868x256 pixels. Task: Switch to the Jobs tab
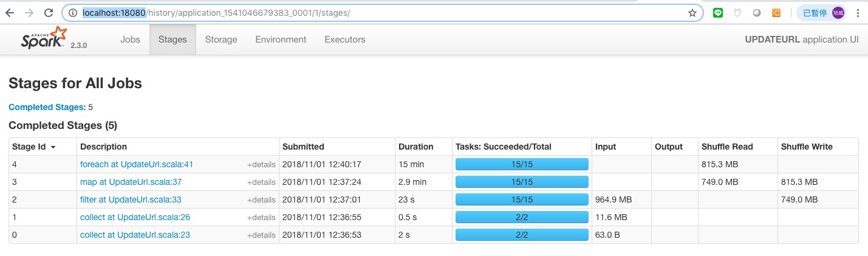130,40
